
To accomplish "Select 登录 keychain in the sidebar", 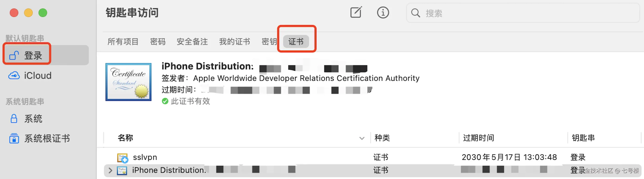I will click(46, 55).
